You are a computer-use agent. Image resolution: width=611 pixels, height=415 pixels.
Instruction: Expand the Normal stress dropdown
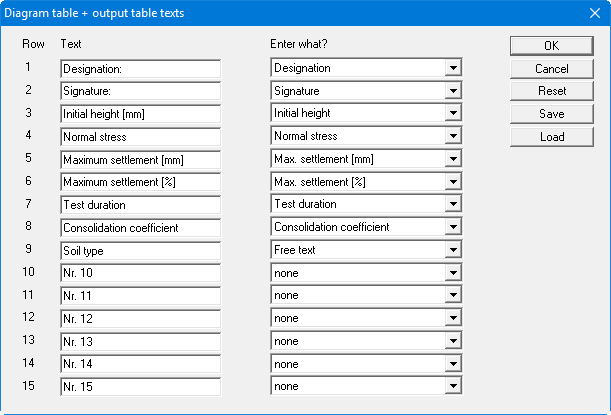pos(453,137)
